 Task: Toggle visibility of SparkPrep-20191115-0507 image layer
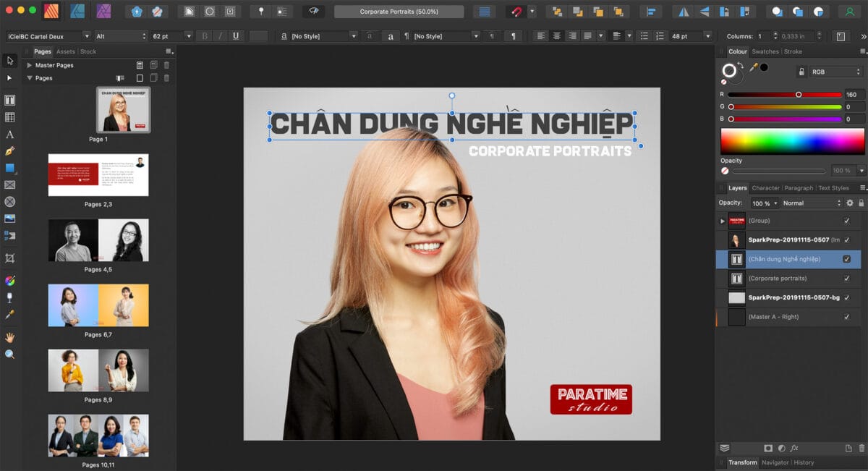click(x=847, y=239)
